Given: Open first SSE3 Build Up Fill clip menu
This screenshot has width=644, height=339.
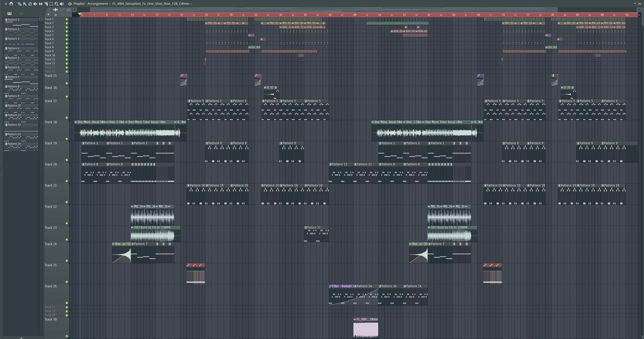Looking at the screenshot, I should [132, 227].
